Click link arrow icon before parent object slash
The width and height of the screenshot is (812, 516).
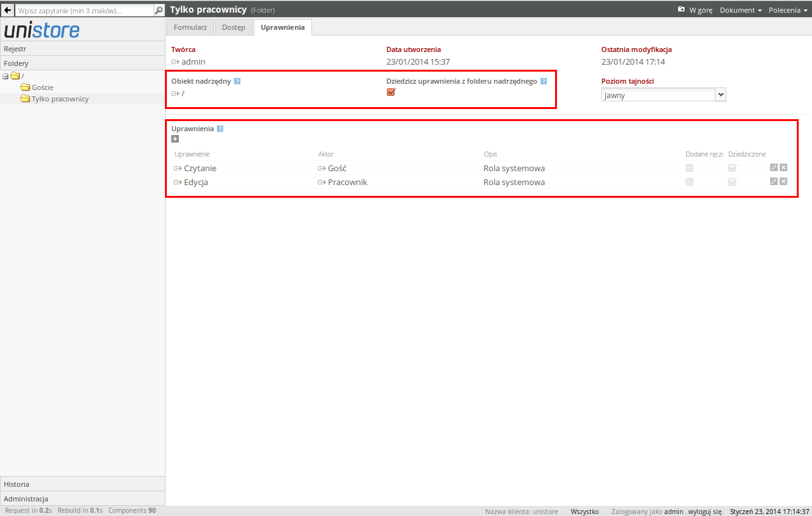click(176, 94)
